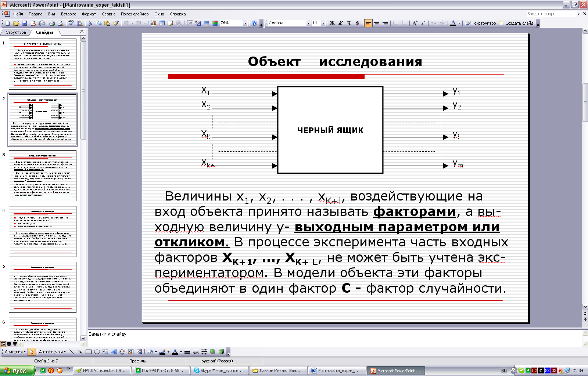
Task: Open the Показ слайдов menu
Action: coord(135,14)
